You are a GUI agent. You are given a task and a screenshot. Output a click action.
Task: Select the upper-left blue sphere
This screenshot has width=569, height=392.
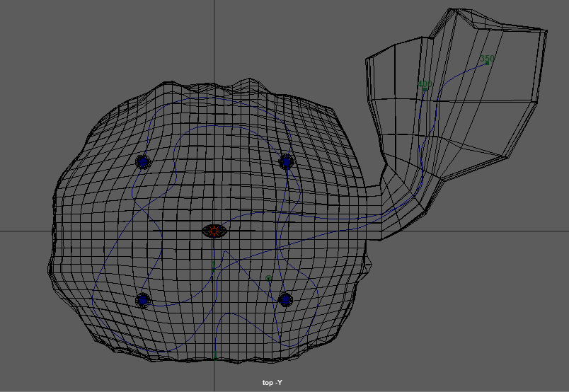(x=143, y=162)
